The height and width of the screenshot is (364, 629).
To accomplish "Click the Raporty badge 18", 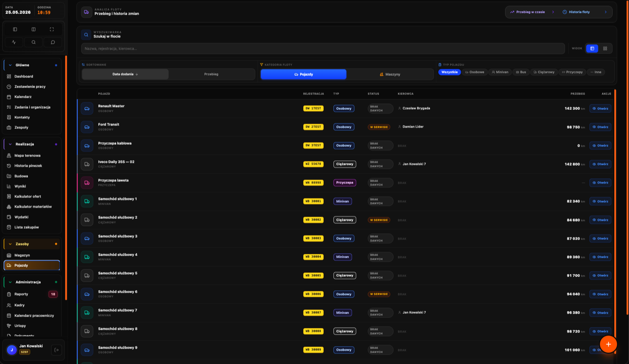I will click(x=53, y=294).
